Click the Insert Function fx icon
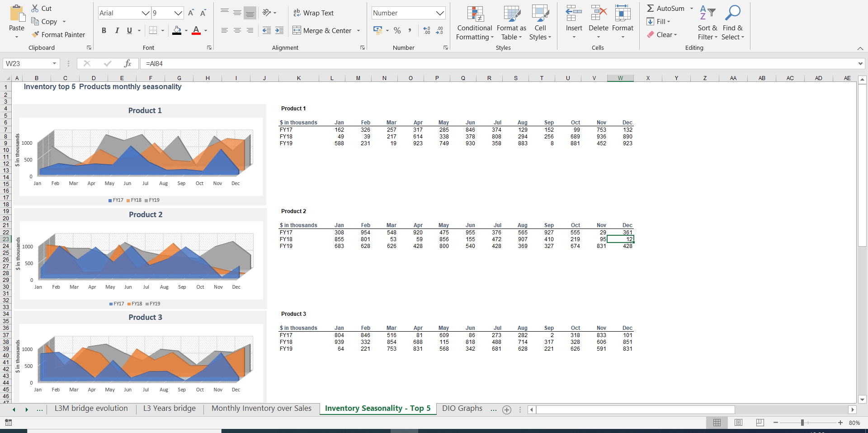 click(128, 63)
